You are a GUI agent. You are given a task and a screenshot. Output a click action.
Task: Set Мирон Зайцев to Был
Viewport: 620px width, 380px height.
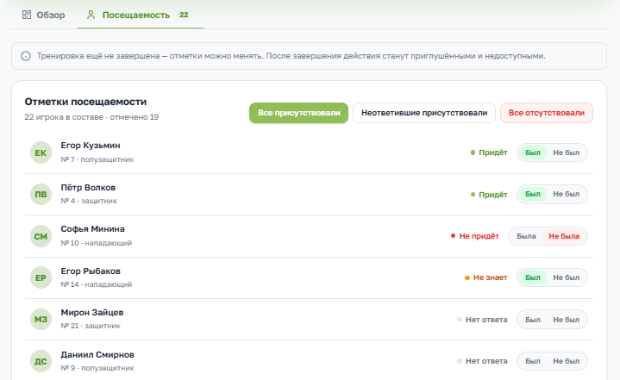(533, 320)
